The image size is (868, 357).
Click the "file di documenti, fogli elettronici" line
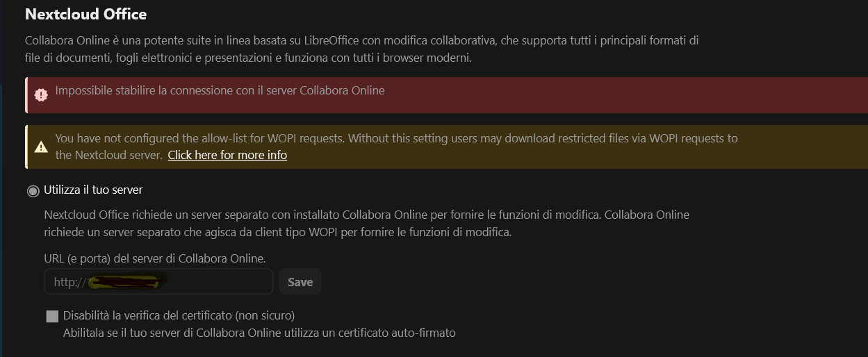(248, 58)
